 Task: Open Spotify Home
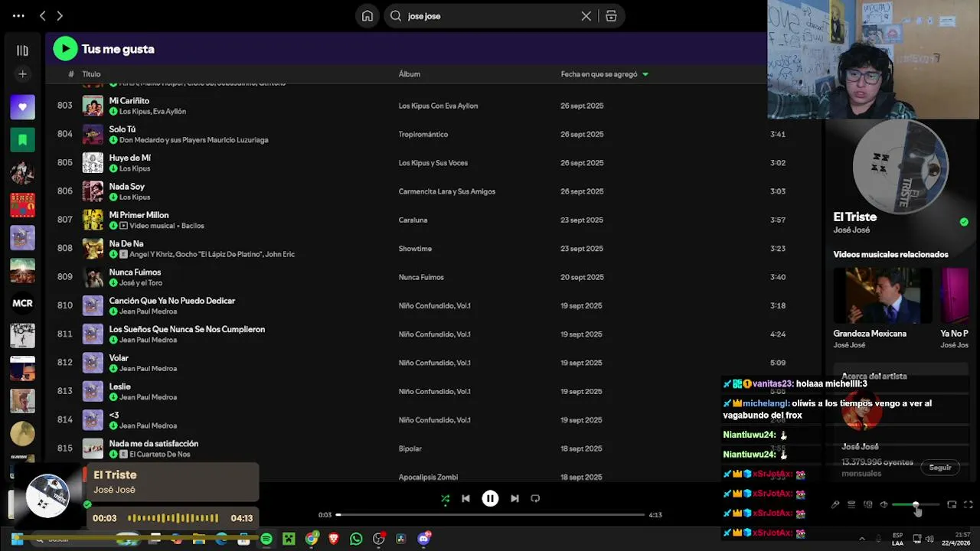tap(367, 16)
